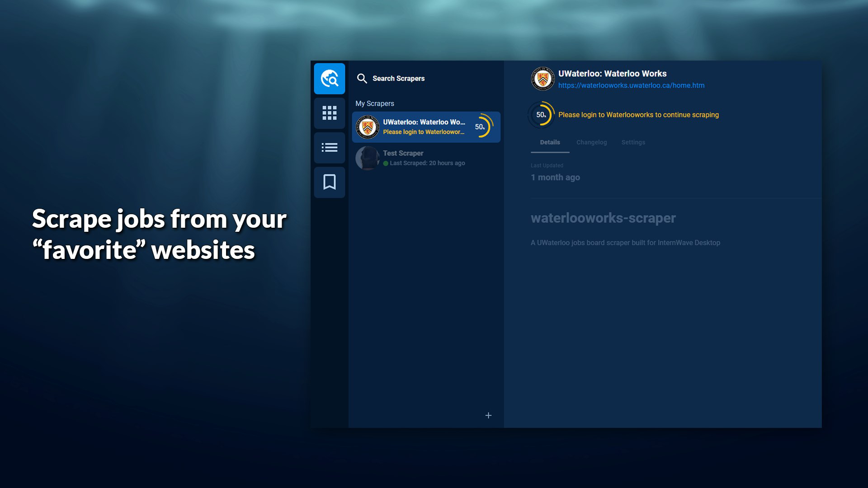Click the Test Scraper avatar

(367, 158)
